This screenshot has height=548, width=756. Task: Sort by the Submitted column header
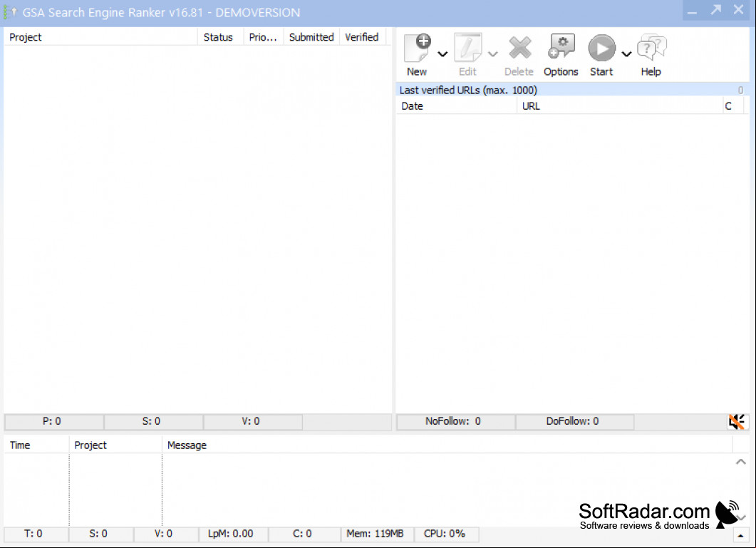[311, 37]
